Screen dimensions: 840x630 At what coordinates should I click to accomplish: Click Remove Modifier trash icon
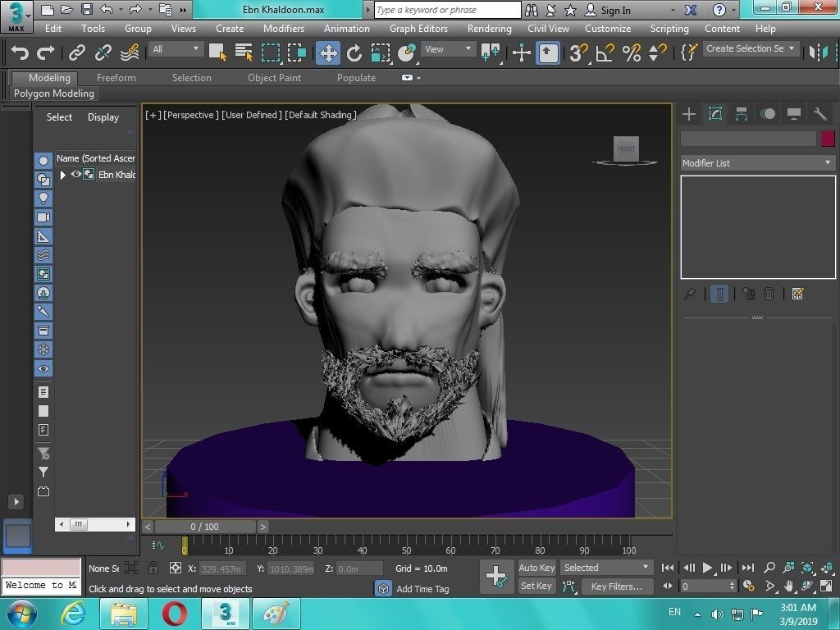(x=769, y=294)
